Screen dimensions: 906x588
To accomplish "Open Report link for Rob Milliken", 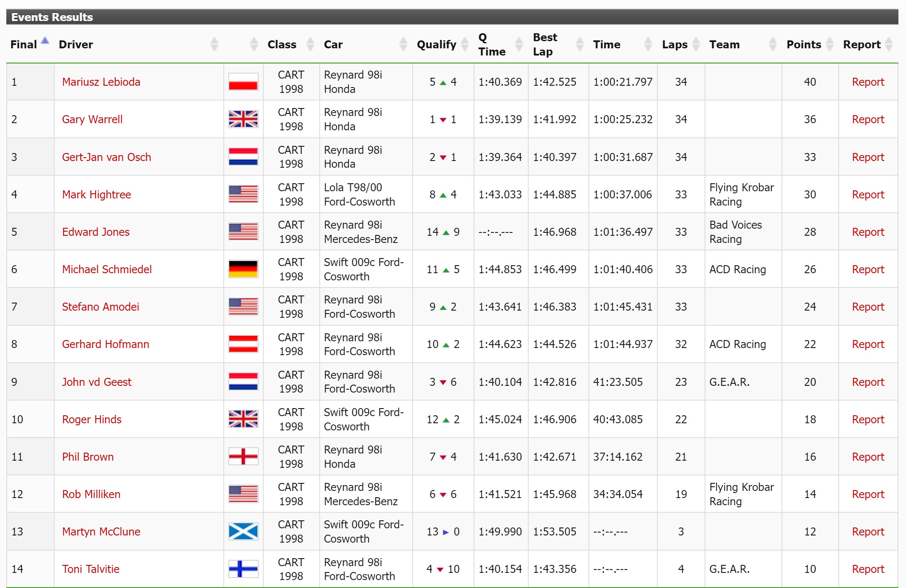I will (x=868, y=494).
